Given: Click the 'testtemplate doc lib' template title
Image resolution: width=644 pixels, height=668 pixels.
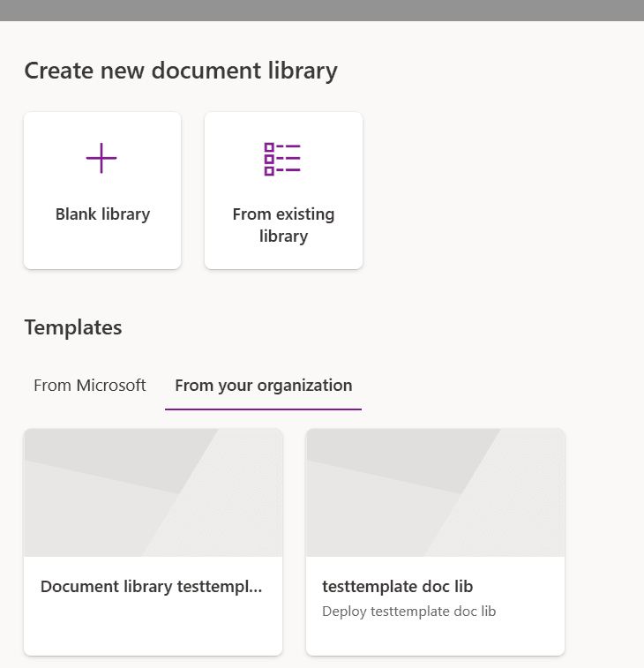Looking at the screenshot, I should pyautogui.click(x=398, y=587).
